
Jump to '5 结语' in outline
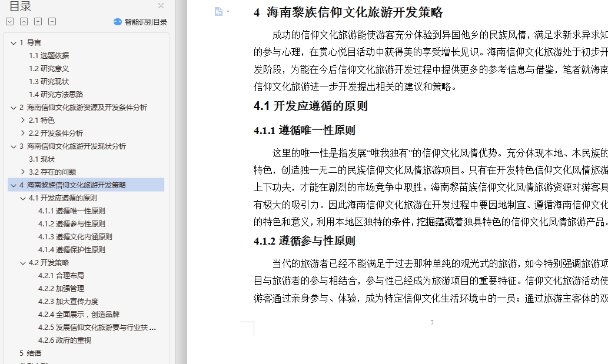pyautogui.click(x=30, y=353)
